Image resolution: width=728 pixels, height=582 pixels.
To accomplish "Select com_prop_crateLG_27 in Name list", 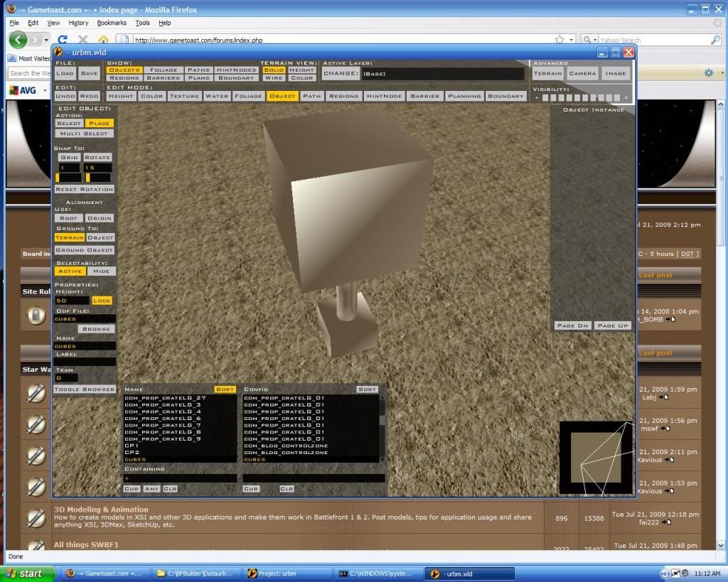I will click(165, 398).
